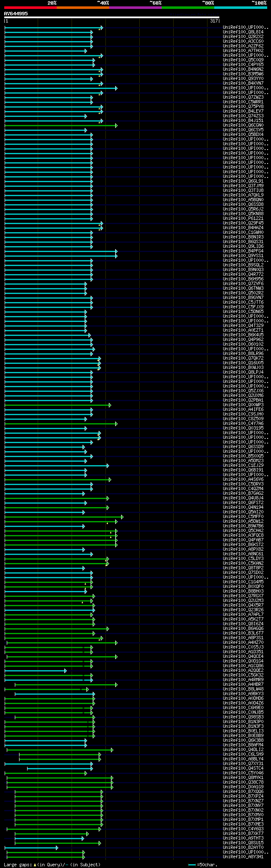Screen dimensions: 271x868
Task: Select hit label UniRef100_Q5C0Q9
Action: pos(243,60)
